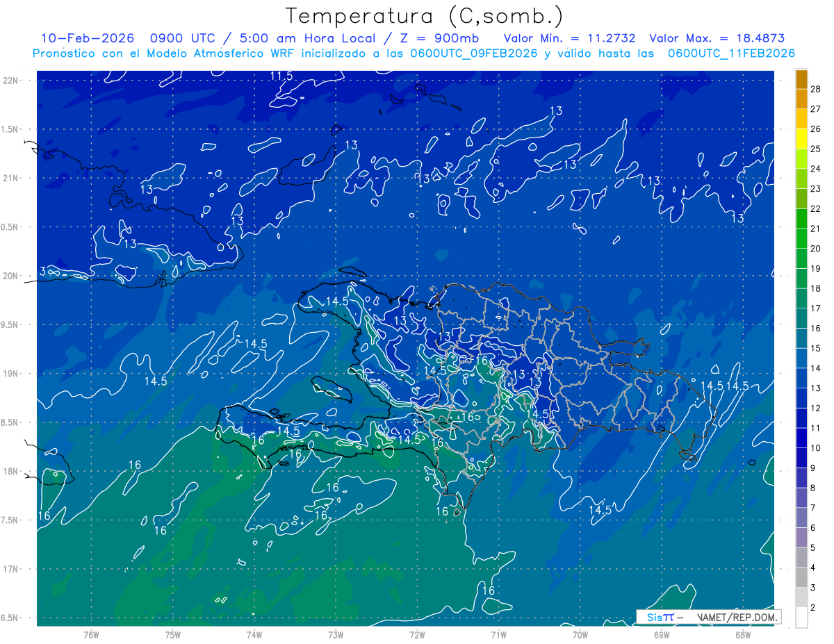Click the '73W' longitude axis label
Image resolution: width=834 pixels, height=644 pixels.
click(336, 635)
